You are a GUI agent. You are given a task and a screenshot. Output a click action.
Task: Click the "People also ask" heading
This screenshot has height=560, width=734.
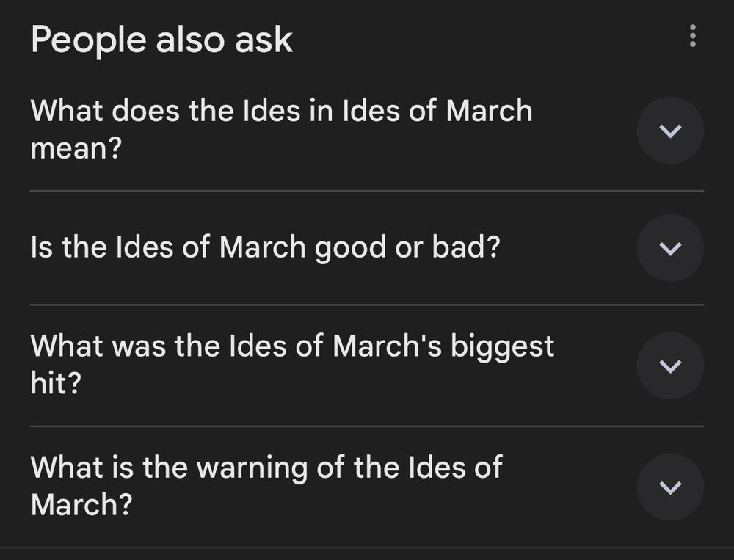click(x=162, y=40)
